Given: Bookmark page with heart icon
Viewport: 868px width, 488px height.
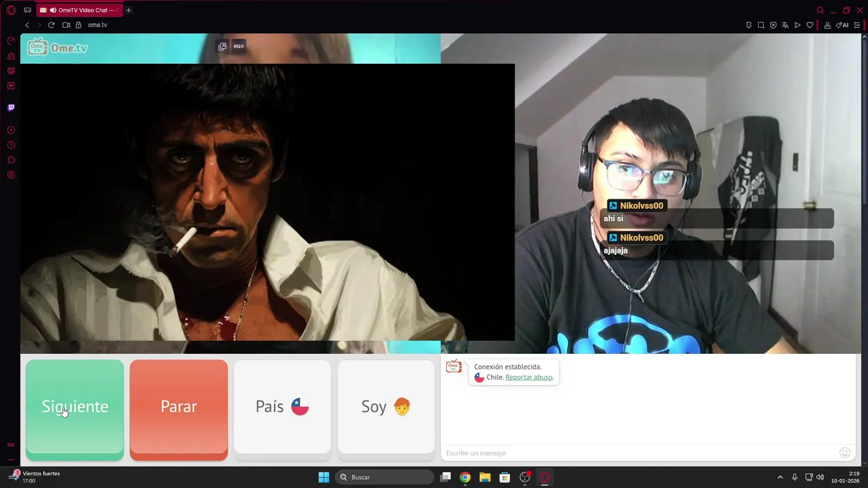Looking at the screenshot, I should 810,25.
